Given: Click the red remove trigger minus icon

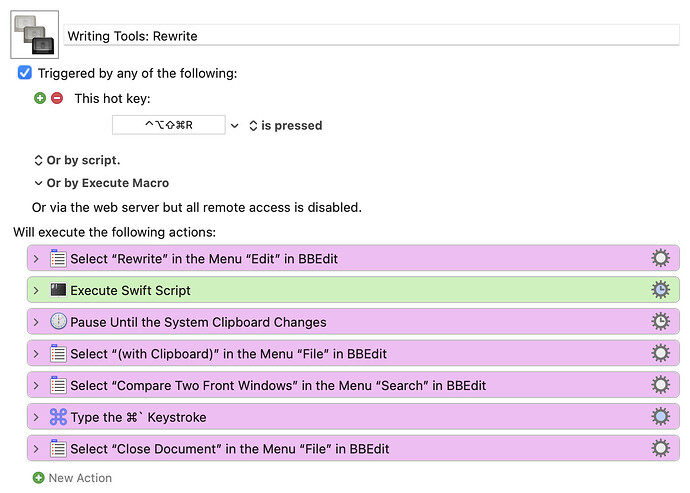Looking at the screenshot, I should (57, 98).
